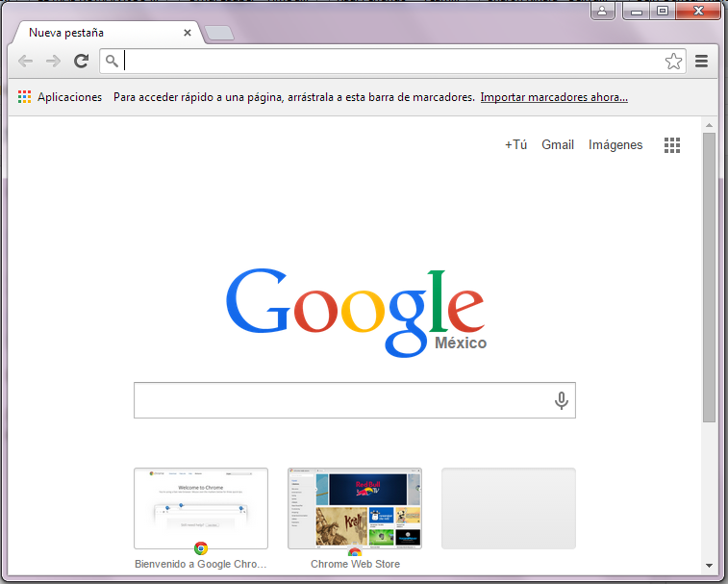Open the +Tú link
The height and width of the screenshot is (584, 728).
(515, 145)
